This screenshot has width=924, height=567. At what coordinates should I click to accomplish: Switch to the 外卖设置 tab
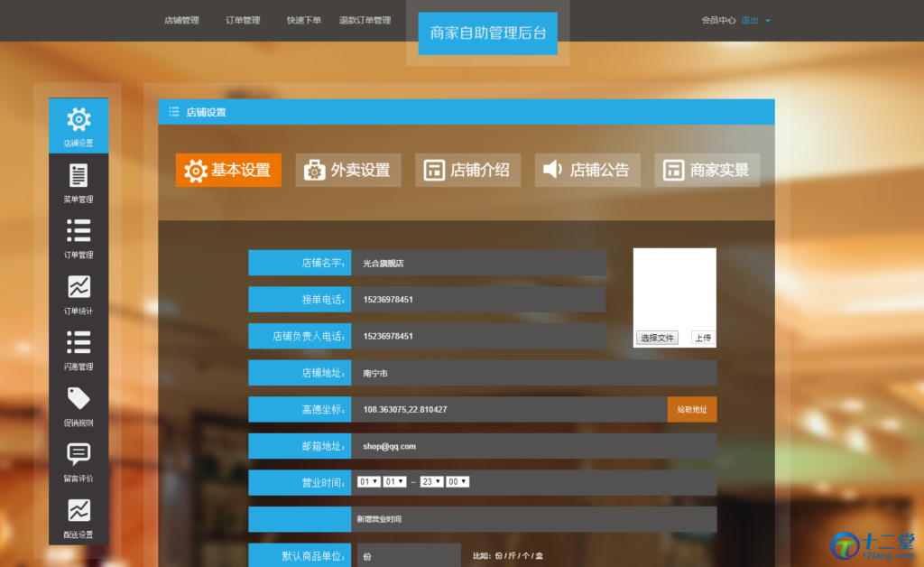(x=348, y=170)
